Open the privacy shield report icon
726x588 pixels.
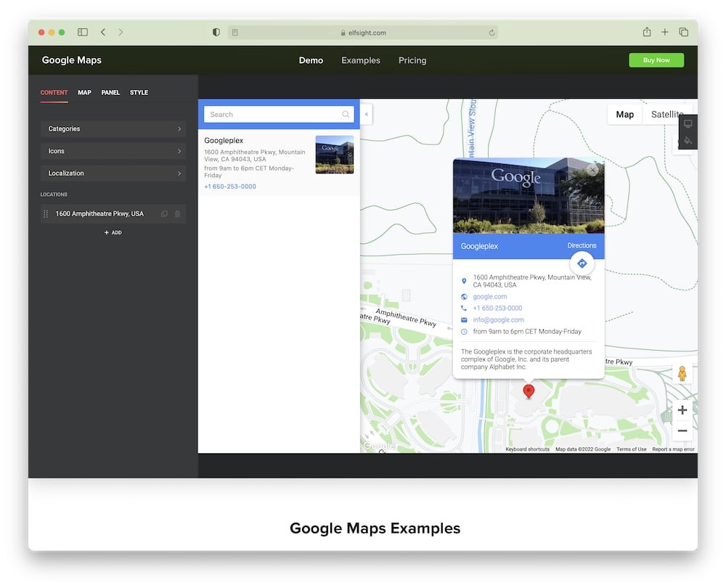click(x=216, y=32)
